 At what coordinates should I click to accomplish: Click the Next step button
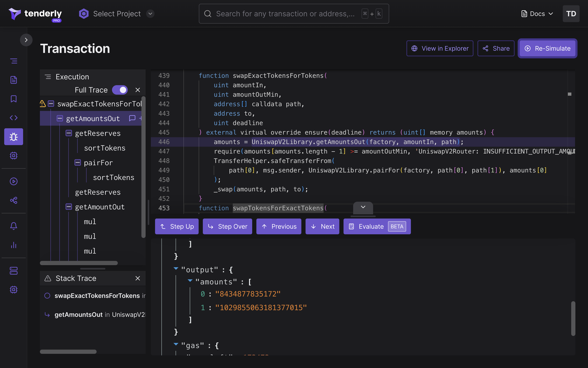tap(322, 226)
